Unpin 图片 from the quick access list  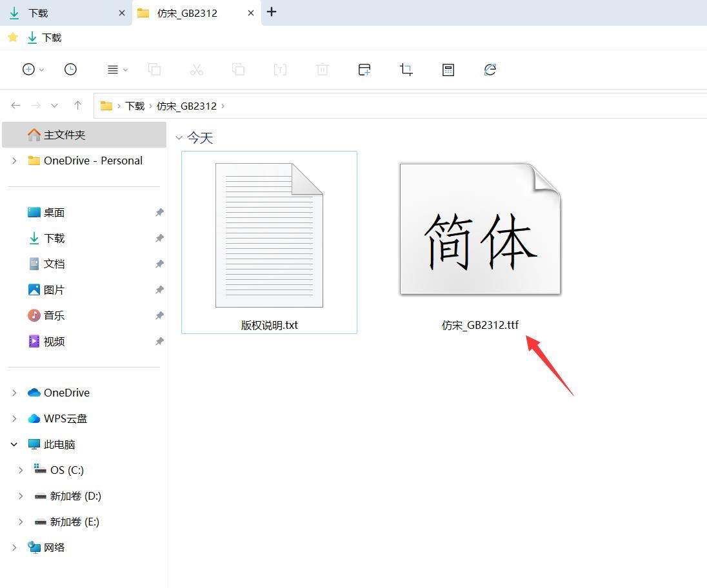[x=159, y=289]
